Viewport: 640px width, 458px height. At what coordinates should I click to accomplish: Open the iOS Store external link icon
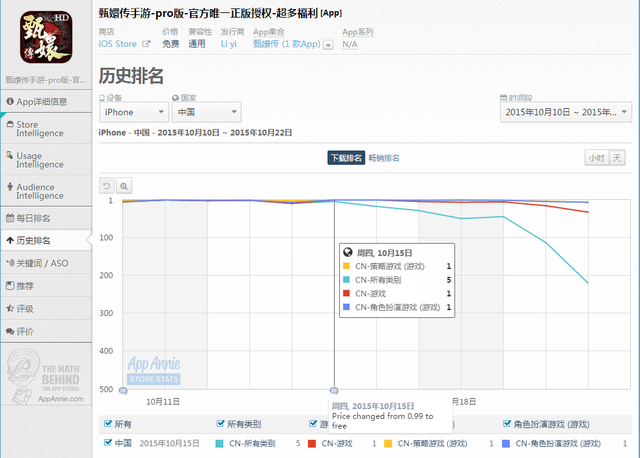[146, 44]
